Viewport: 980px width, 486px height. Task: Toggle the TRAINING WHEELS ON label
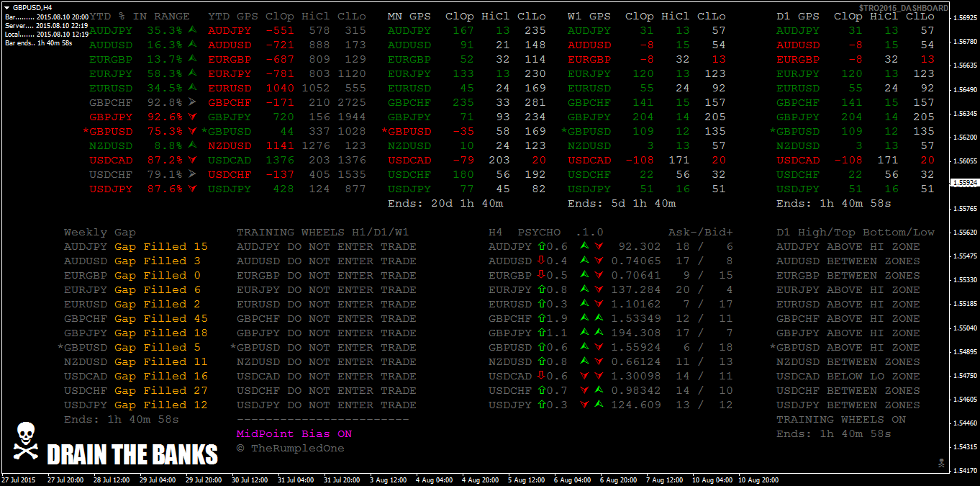[x=840, y=420]
